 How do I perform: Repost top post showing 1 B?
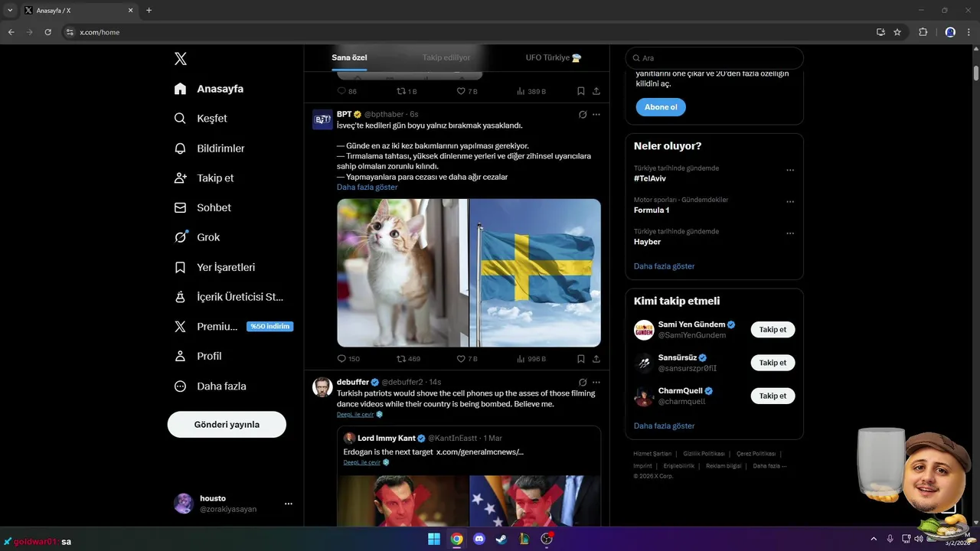tap(407, 91)
